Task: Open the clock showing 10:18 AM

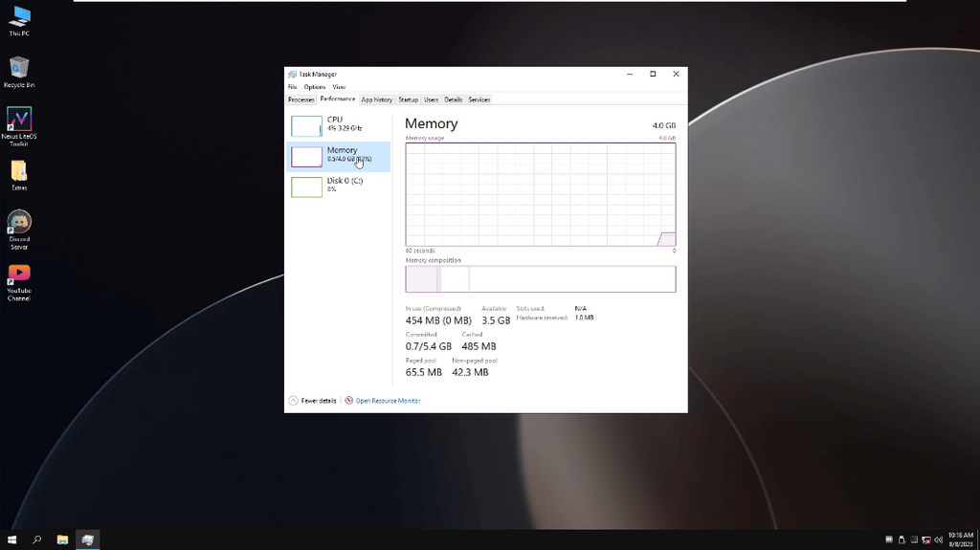Action: tap(961, 540)
